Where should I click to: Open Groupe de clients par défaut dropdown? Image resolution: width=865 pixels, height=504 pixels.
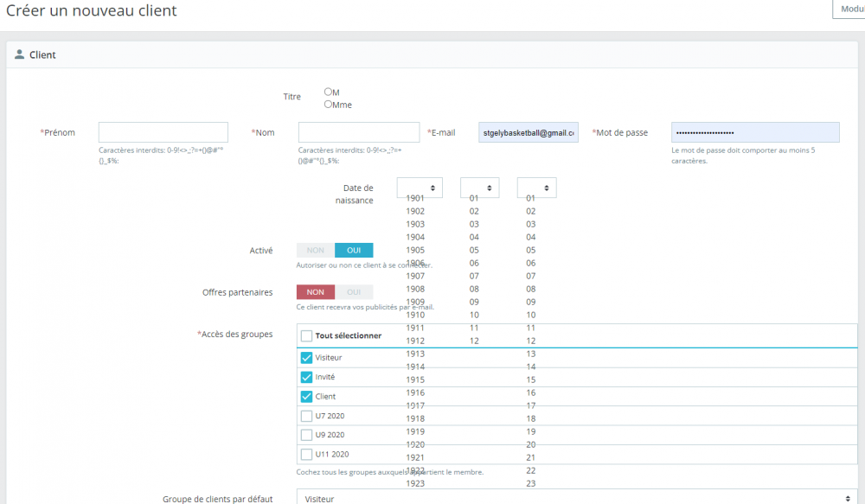point(576,498)
